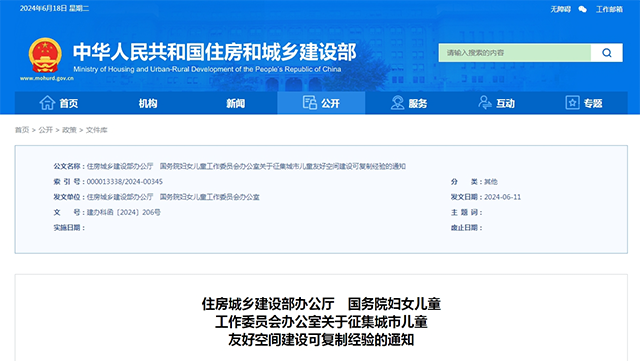Open the 新闻 navigation tab
This screenshot has height=361, width=640.
click(x=236, y=103)
